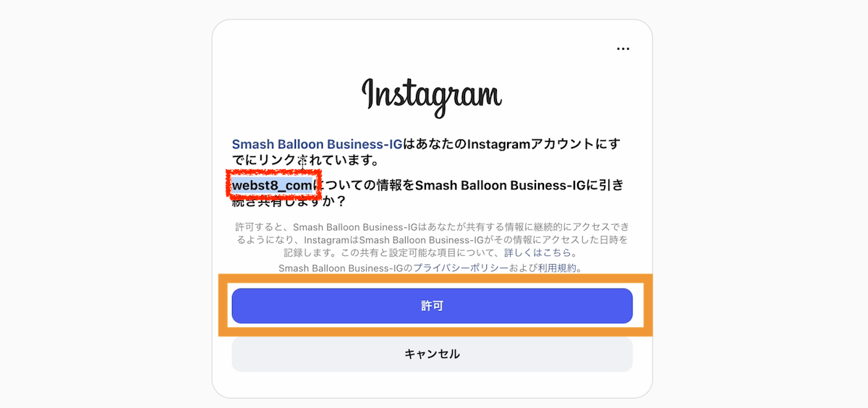Viewport: 868px width, 408px height.
Task: Click gray Smash Balloon Business-IG before プライバシーポリシー
Action: (x=340, y=268)
